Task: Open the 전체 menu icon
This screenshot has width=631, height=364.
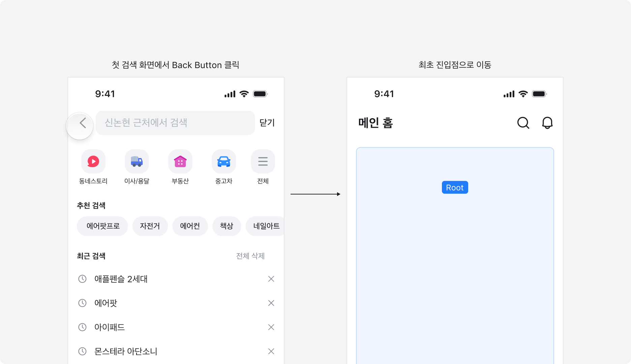Action: tap(263, 161)
